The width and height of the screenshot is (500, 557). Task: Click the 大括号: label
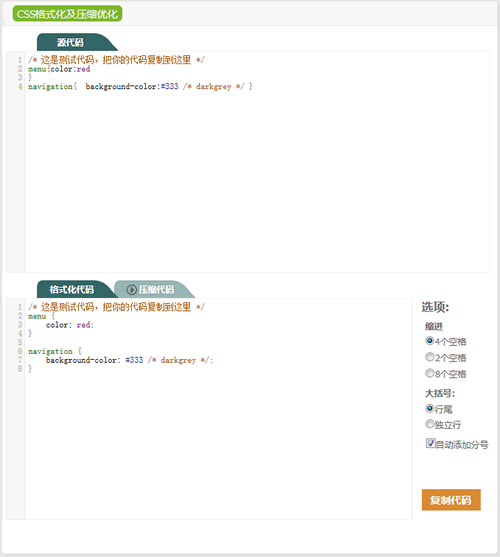pos(440,393)
